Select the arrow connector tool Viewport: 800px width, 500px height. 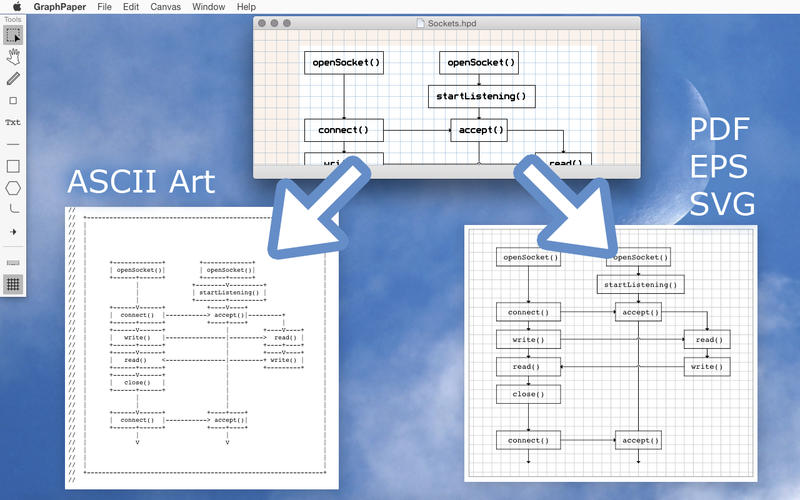13,231
